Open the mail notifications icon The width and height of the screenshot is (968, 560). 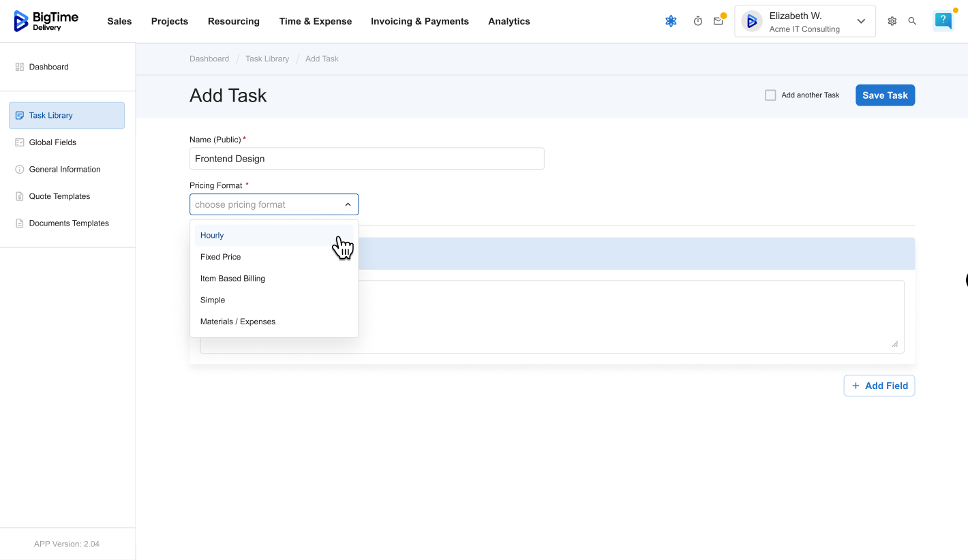point(718,21)
